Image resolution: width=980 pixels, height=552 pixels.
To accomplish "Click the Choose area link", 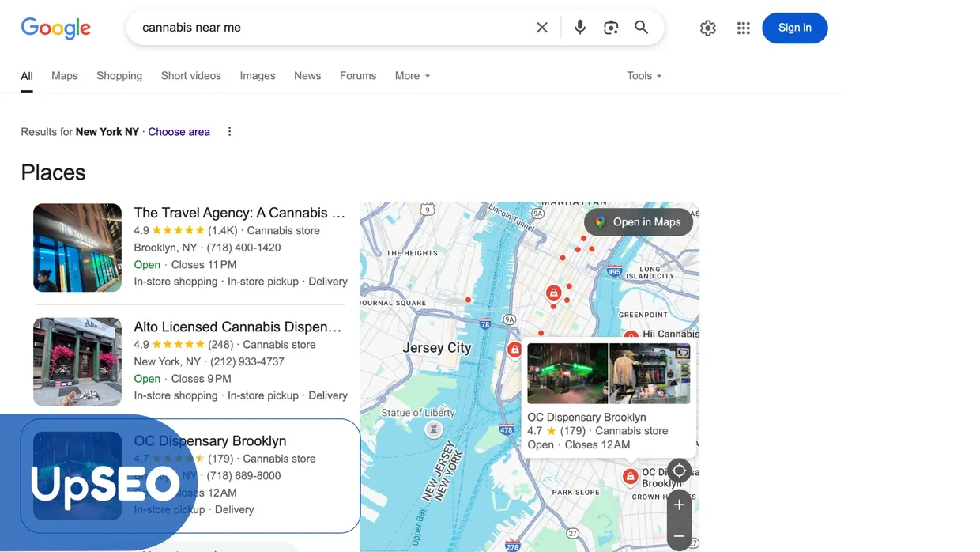I will 179,132.
